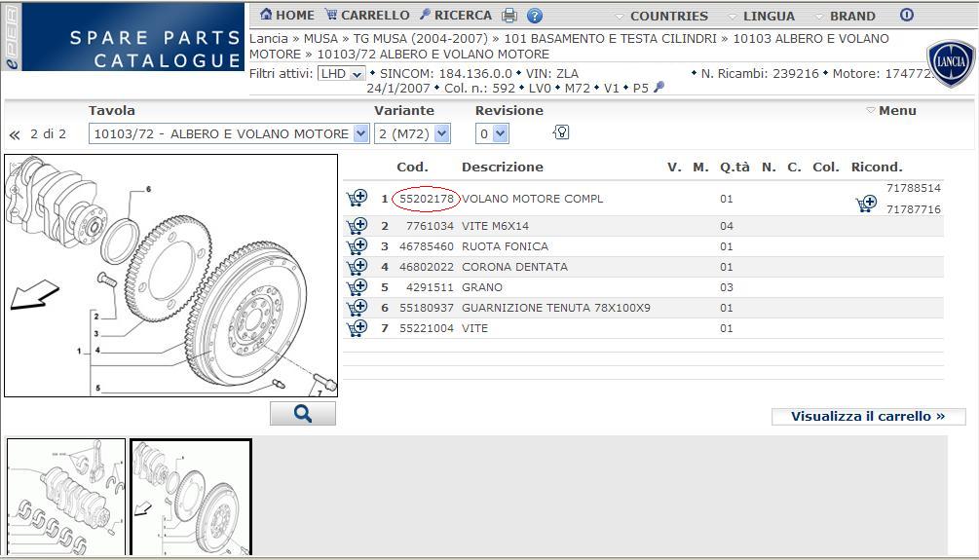Open help via the question mark icon
979x560 pixels.
(x=535, y=16)
